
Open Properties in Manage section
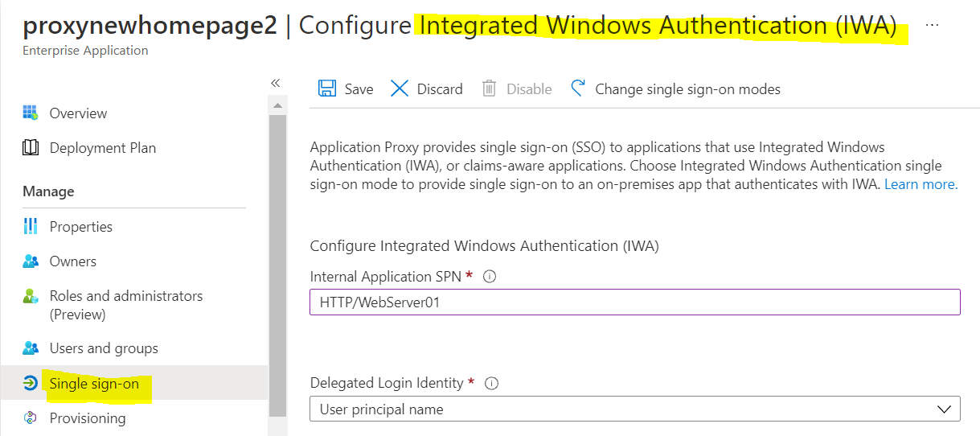[x=81, y=227]
